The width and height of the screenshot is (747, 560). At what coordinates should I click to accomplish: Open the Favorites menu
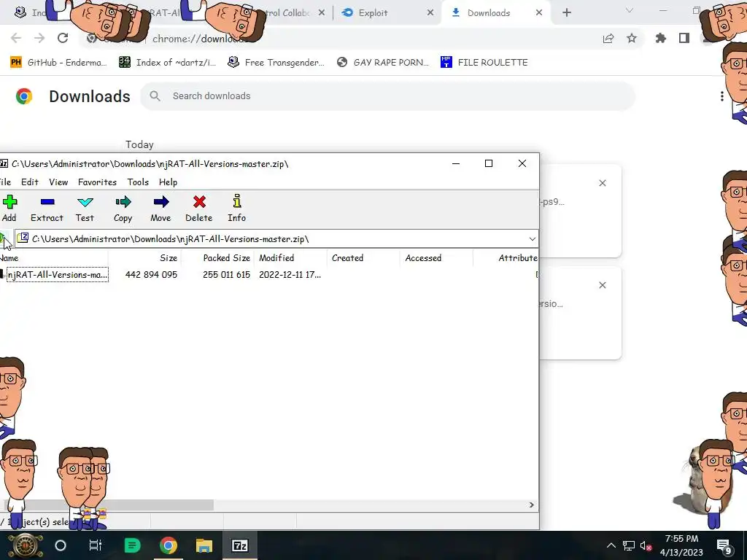click(x=97, y=182)
